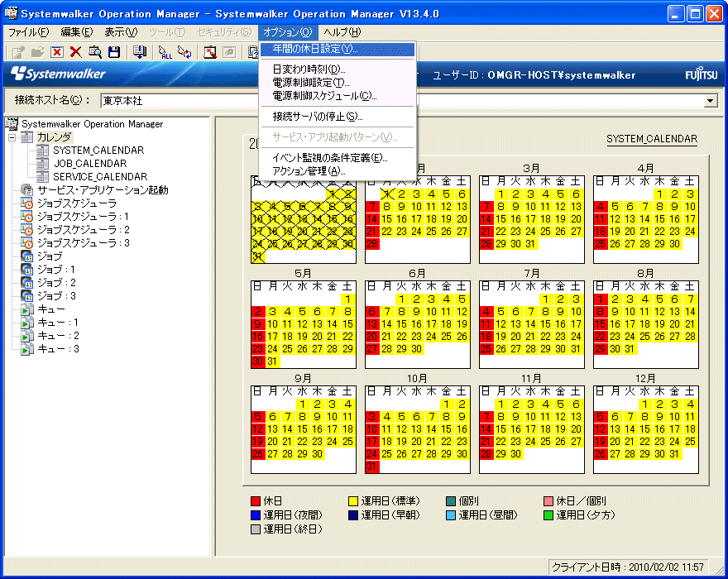Click the Systemwalker logo in the banner
Image resolution: width=728 pixels, height=579 pixels.
coord(59,74)
